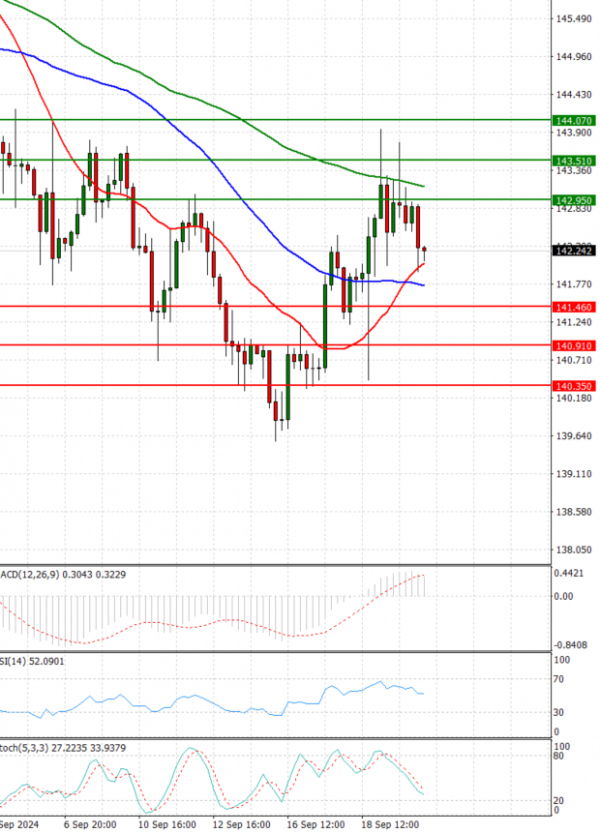
Task: Click the 144.070 green resistance price label
Action: click(574, 120)
